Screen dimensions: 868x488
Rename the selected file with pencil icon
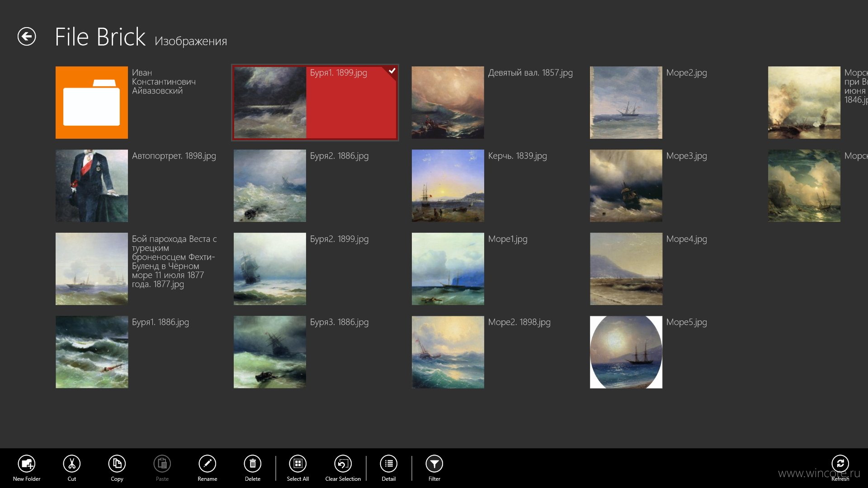(208, 464)
